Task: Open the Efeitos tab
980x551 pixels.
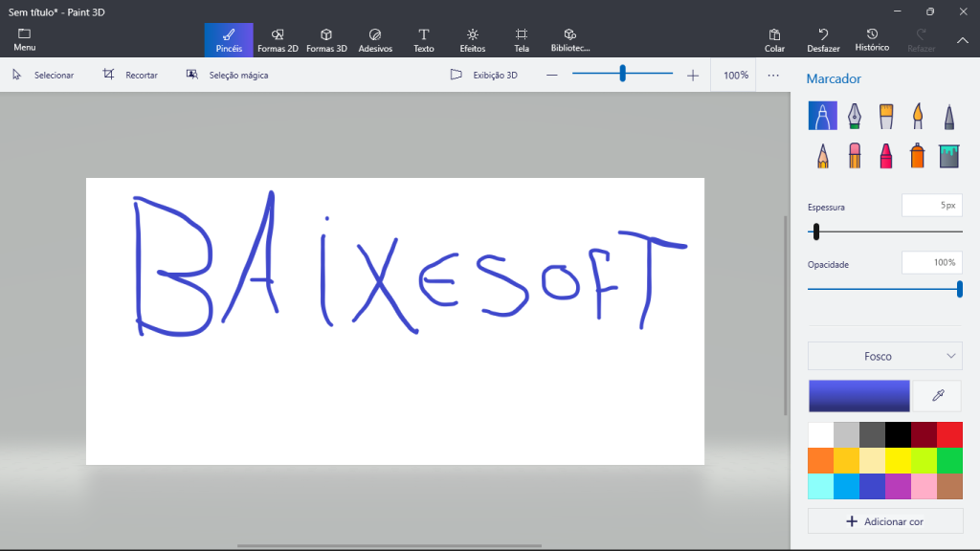Action: [x=471, y=39]
